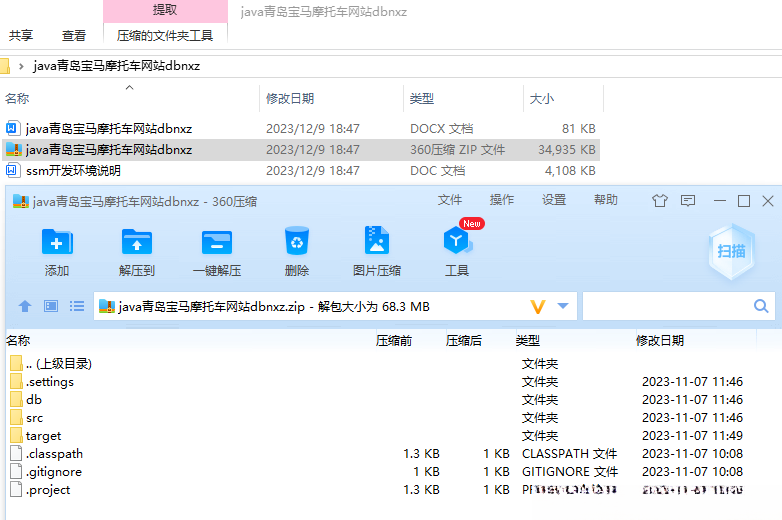Click the .gitignore file icon

[x=16, y=472]
